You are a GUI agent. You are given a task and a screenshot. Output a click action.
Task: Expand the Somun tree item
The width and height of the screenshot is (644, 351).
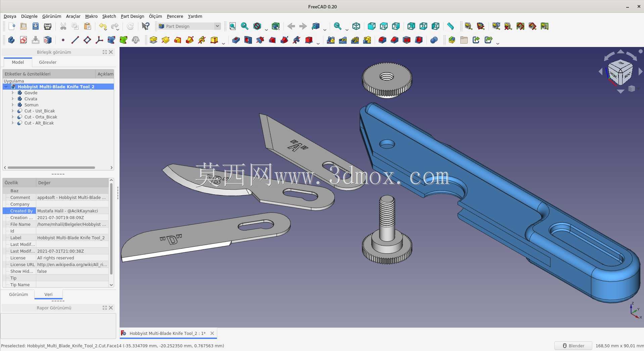point(13,105)
